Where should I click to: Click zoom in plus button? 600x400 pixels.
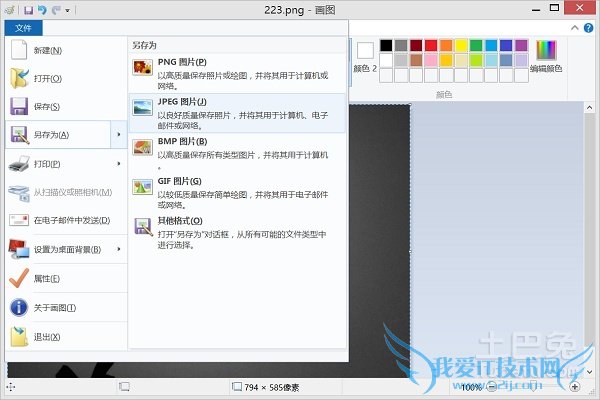click(574, 387)
